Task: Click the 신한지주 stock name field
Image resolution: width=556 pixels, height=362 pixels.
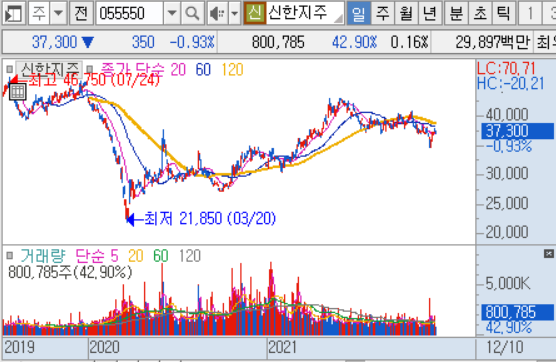Action: point(305,13)
